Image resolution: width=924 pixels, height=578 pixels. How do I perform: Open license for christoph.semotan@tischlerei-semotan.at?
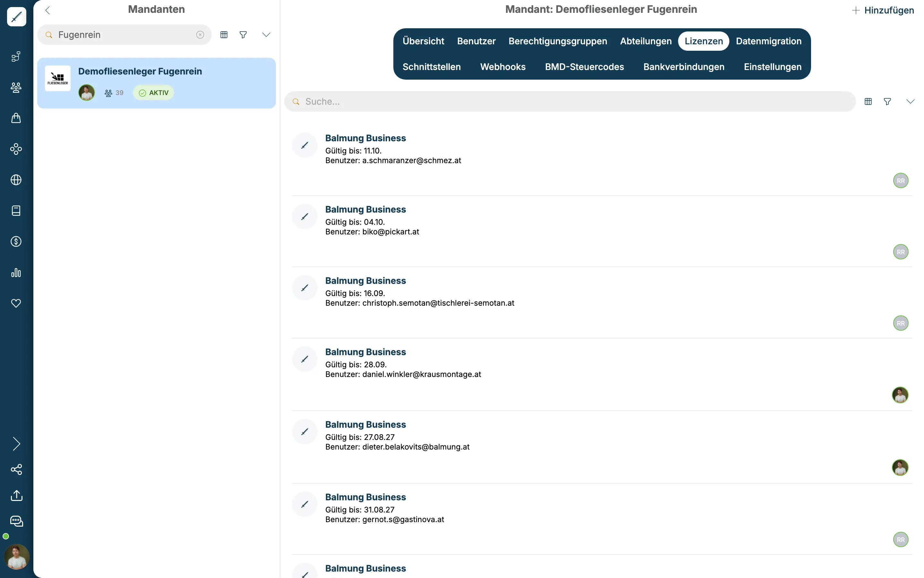point(602,303)
